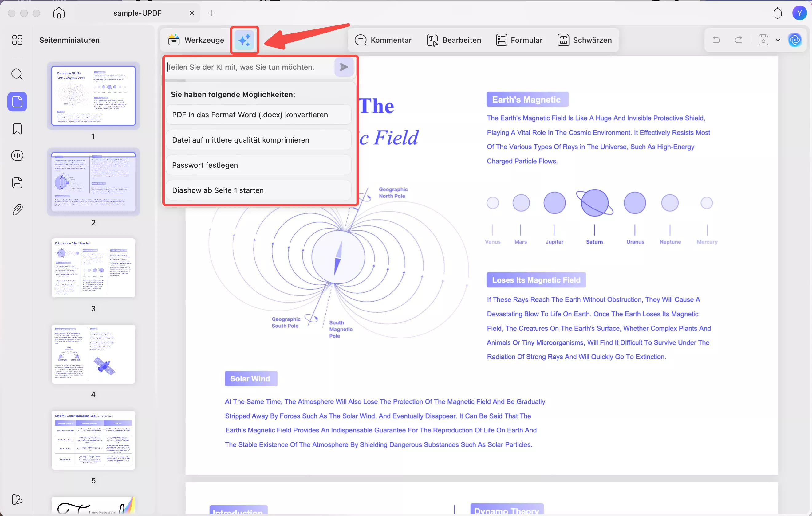The width and height of the screenshot is (812, 516).
Task: Select page 3 thumbnail
Action: tap(93, 268)
